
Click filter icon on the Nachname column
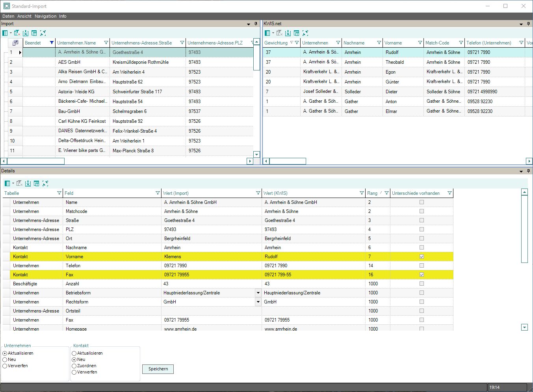click(379, 43)
